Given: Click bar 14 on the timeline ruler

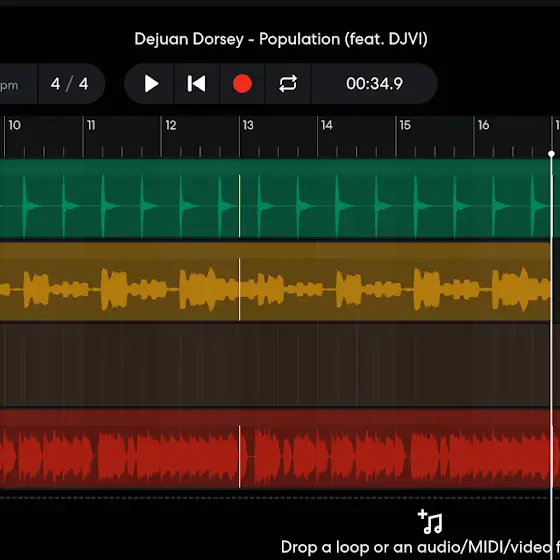Looking at the screenshot, I should pyautogui.click(x=327, y=125).
